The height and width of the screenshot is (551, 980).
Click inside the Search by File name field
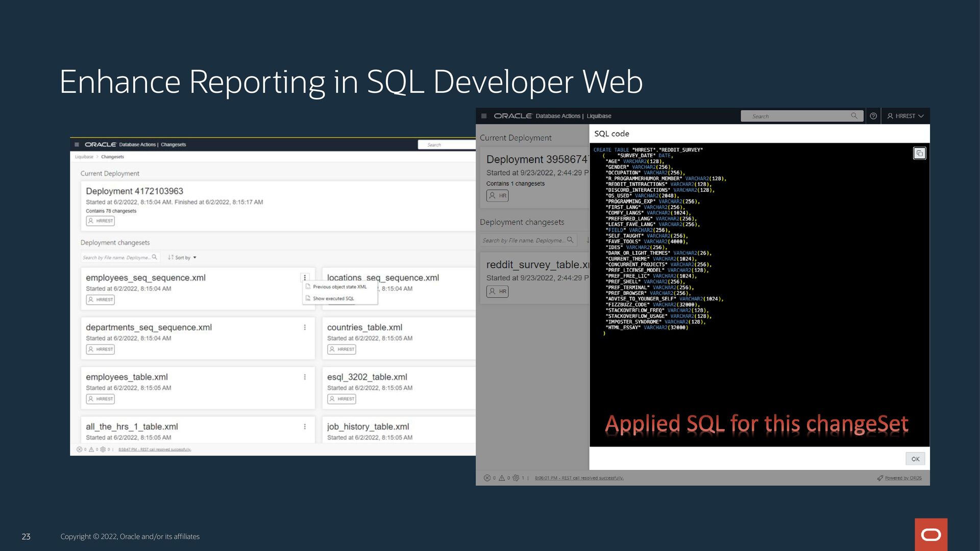(118, 258)
